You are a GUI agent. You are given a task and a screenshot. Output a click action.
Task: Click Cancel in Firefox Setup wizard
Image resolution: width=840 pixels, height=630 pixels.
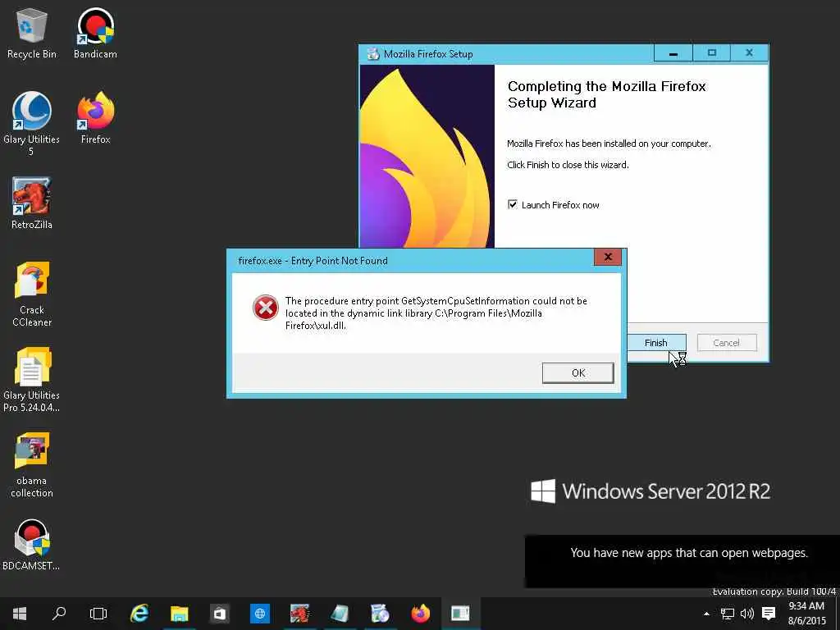click(727, 343)
